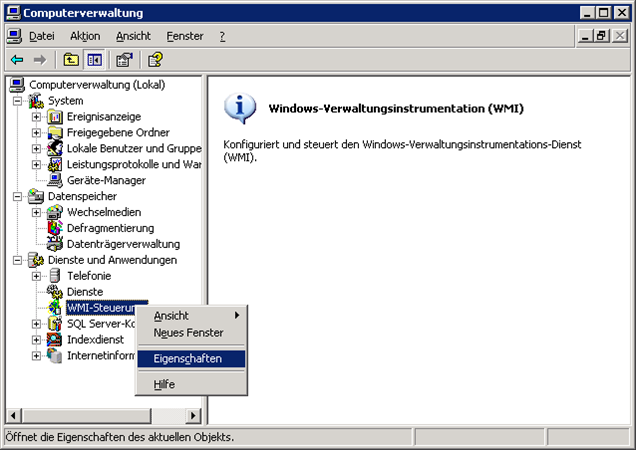
Task: Click the Help toolbar icon with question mark
Action: pos(155,60)
